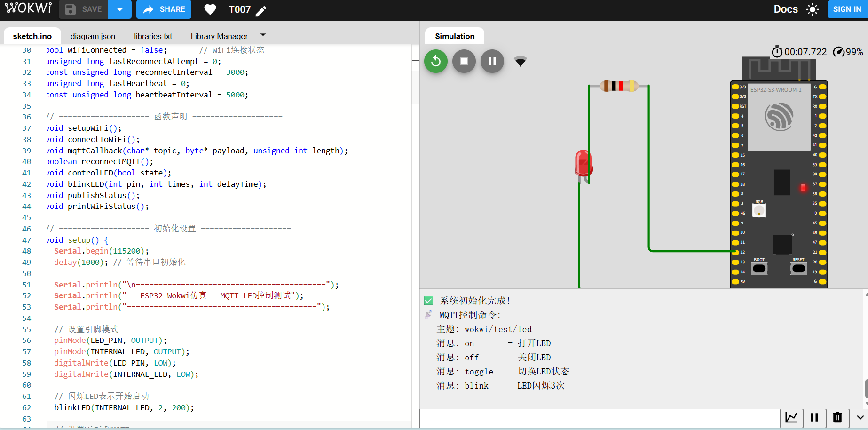Expand the serial monitor options chevron
The image size is (868, 430).
860,418
